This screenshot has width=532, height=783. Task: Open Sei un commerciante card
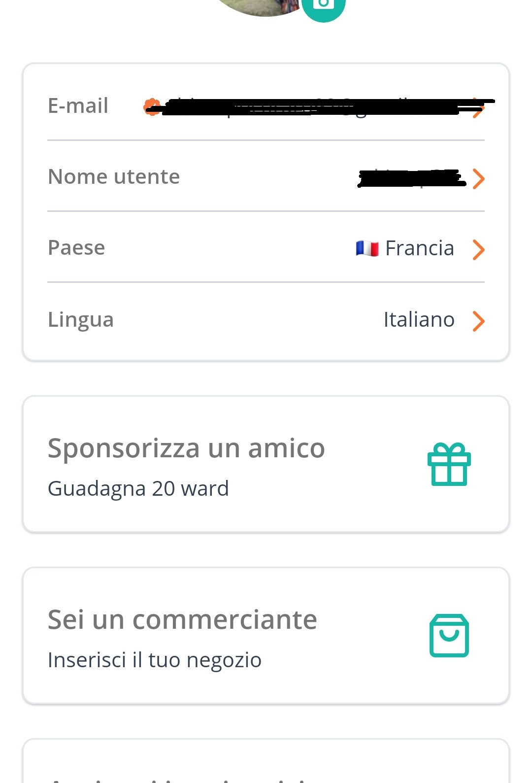pyautogui.click(x=266, y=636)
